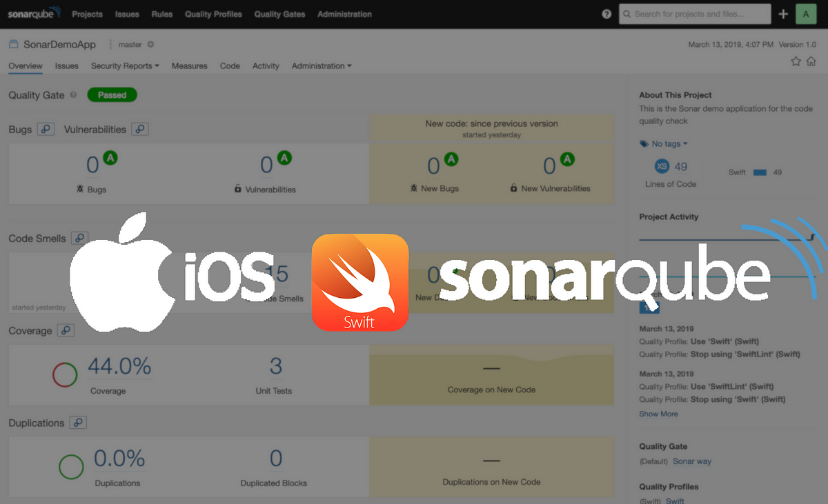Click the A rating badge beside New Bugs
Image resolution: width=828 pixels, height=504 pixels.
[451, 159]
